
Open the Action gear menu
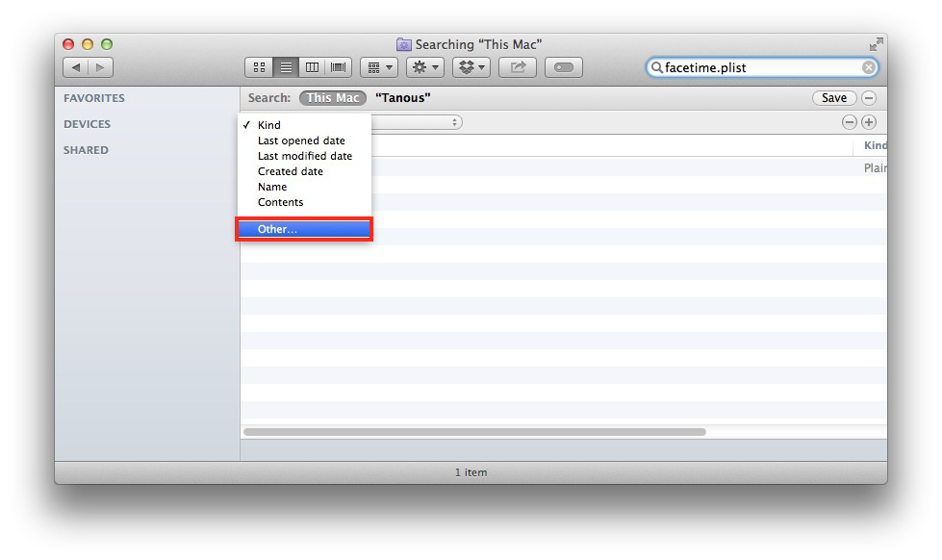(x=425, y=67)
